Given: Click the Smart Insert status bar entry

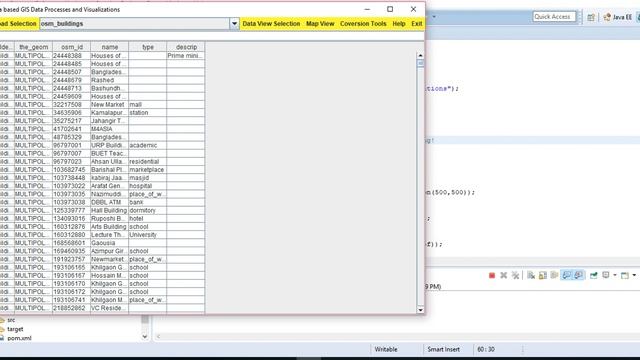Looking at the screenshot, I should point(443,349).
